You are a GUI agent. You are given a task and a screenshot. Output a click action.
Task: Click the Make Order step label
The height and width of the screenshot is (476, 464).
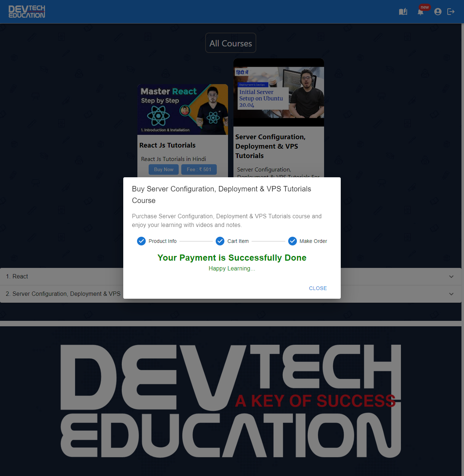coord(313,241)
